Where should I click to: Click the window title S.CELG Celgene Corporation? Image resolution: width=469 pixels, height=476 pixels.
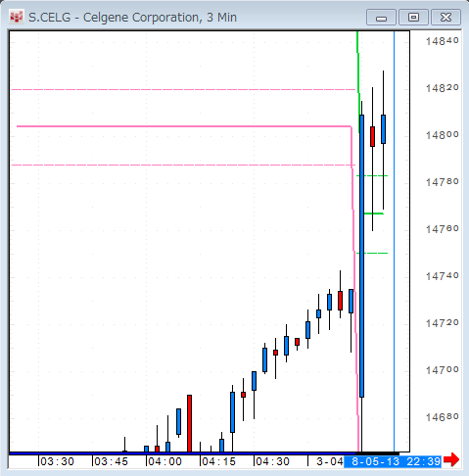pyautogui.click(x=132, y=18)
